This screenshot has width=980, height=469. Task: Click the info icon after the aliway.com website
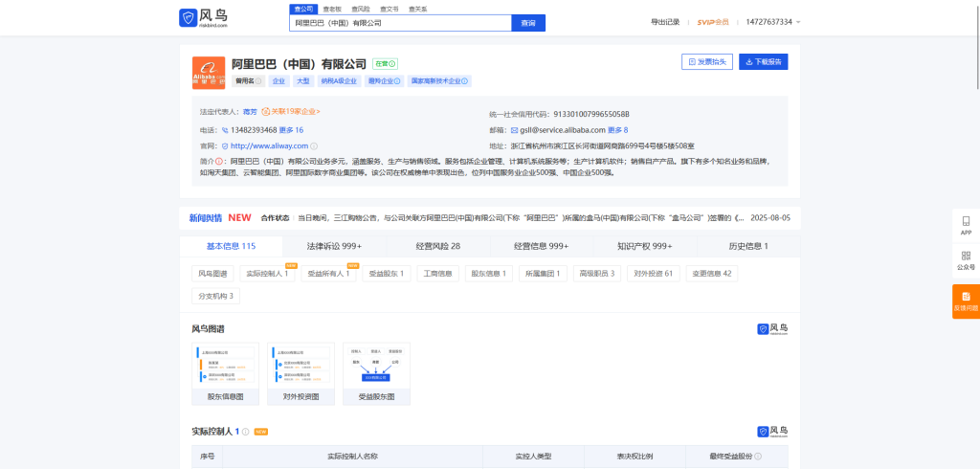coord(314,146)
